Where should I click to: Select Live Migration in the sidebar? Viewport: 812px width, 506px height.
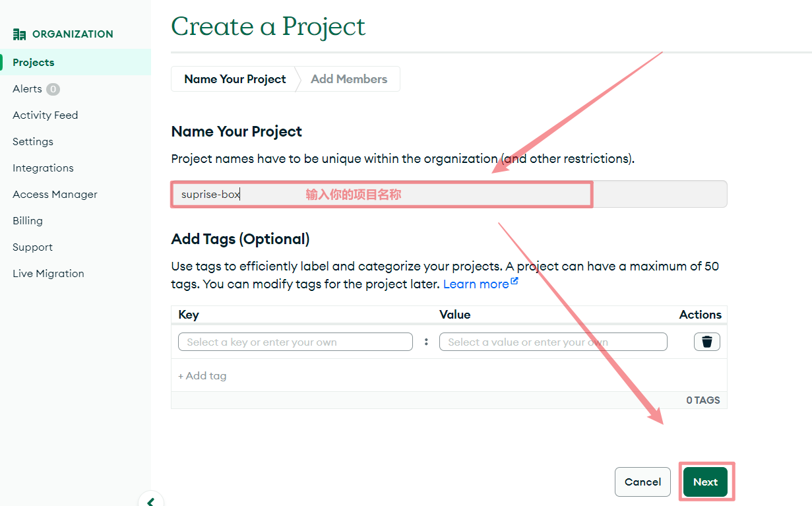click(x=48, y=274)
